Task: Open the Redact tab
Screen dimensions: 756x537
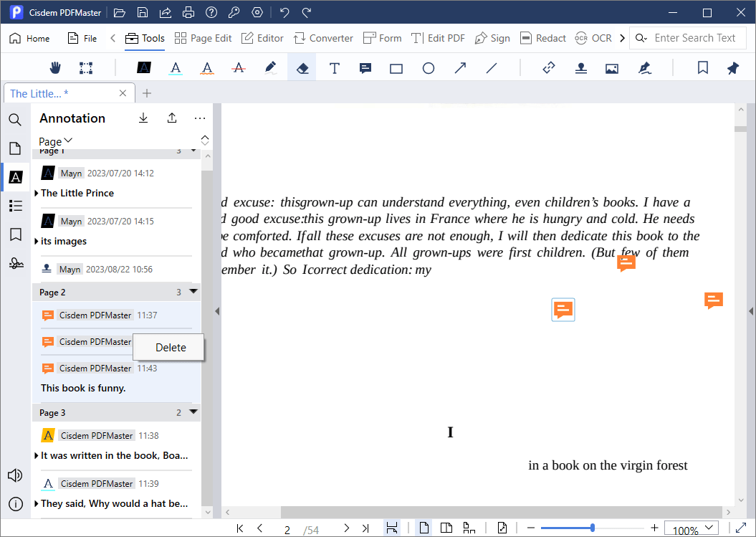Action: click(x=543, y=38)
